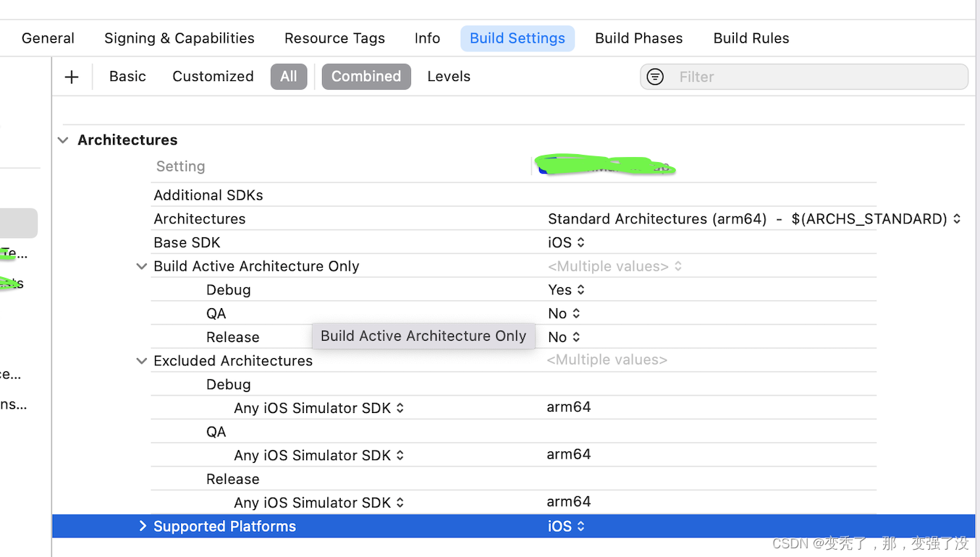
Task: Change Release No value popup
Action: 564,337
